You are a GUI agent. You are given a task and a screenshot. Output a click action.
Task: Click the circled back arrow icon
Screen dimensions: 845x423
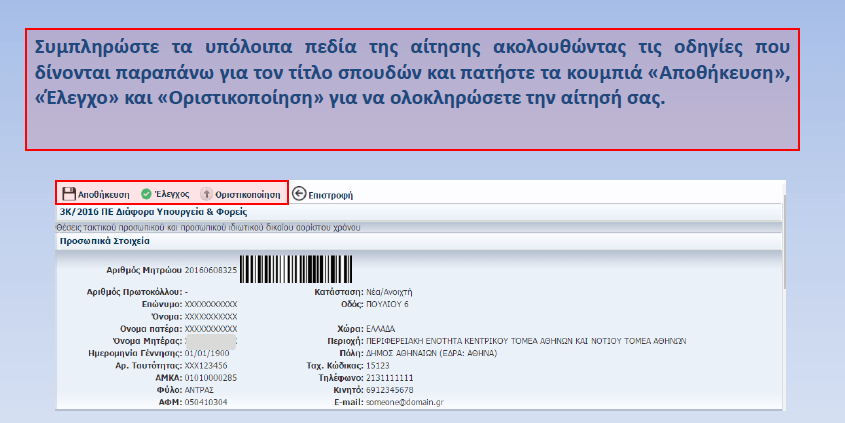click(x=298, y=194)
